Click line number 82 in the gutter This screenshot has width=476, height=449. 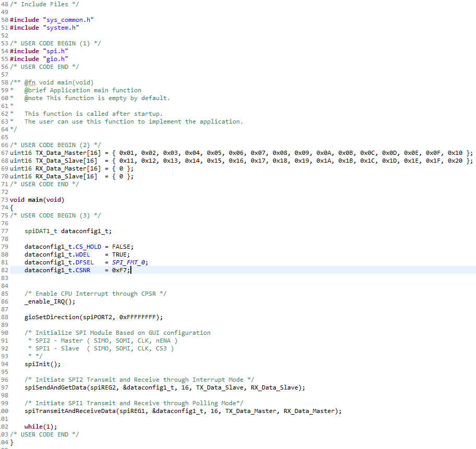tap(5, 270)
